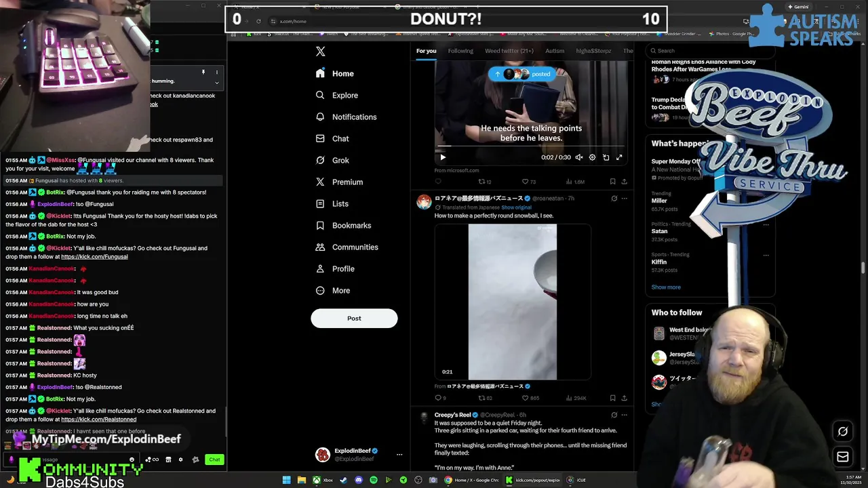
Task: Focus the X Search box
Action: click(x=711, y=51)
